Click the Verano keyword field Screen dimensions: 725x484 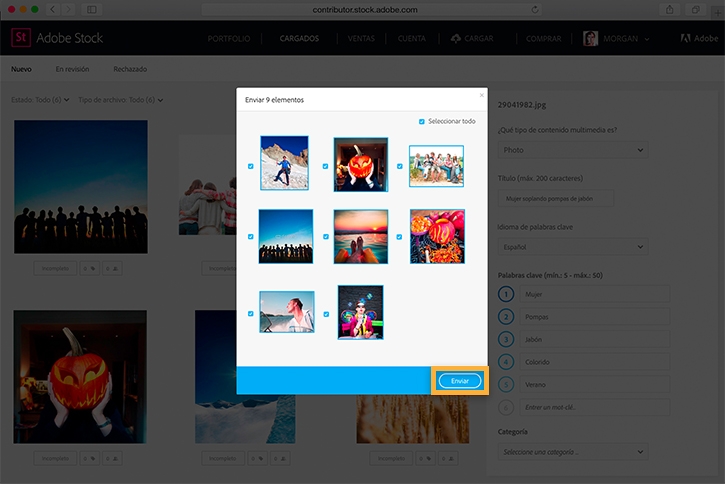click(595, 385)
